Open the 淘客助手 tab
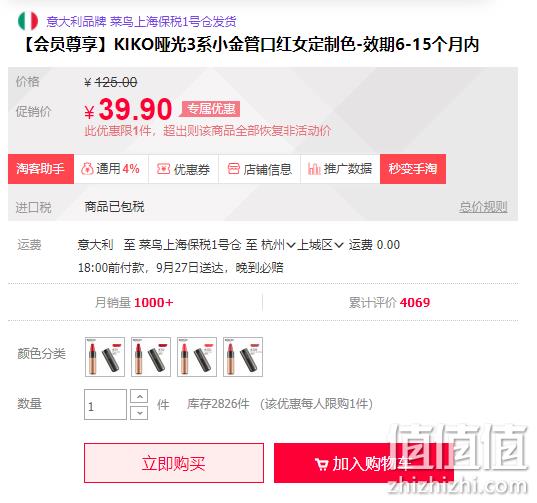The image size is (537, 503). [x=41, y=169]
